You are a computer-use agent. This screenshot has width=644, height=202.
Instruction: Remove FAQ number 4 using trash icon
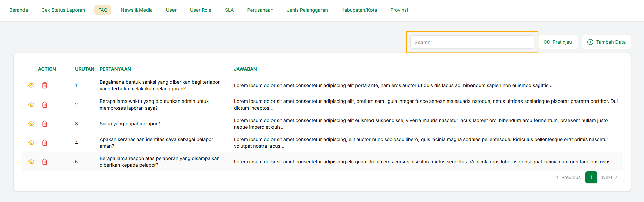tap(45, 143)
